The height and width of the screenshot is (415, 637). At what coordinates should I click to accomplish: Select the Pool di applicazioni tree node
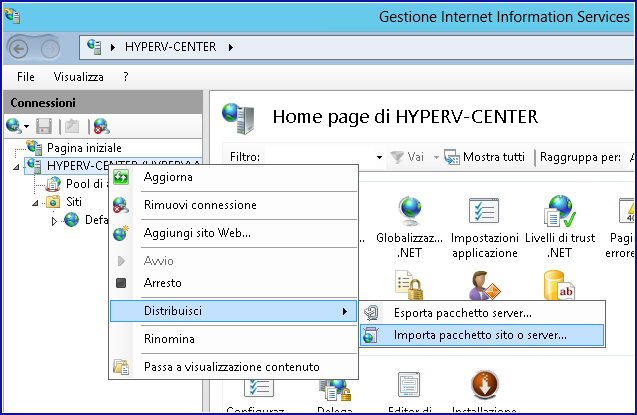point(88,184)
